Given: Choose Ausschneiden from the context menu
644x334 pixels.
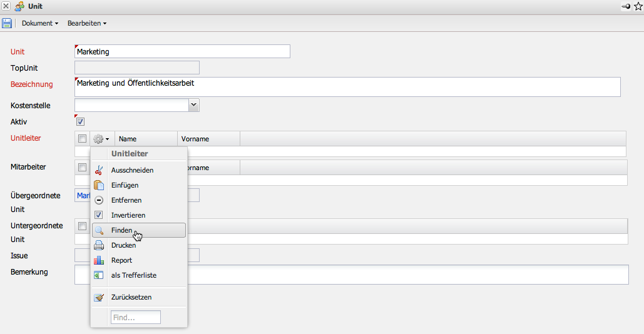Looking at the screenshot, I should (139, 170).
